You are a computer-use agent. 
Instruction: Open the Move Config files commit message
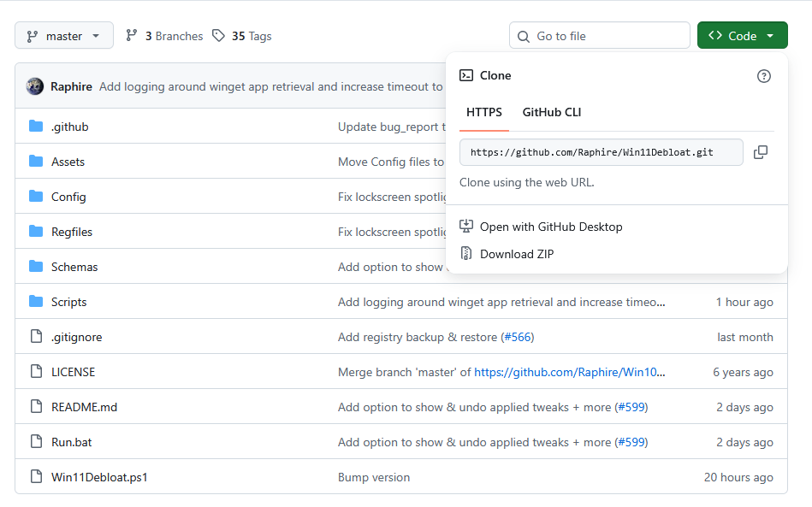[x=391, y=162]
